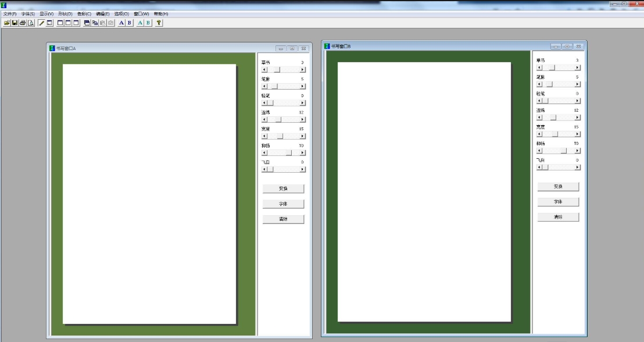The image size is (644, 342).
Task: Click the white paper in window A
Action: click(149, 194)
